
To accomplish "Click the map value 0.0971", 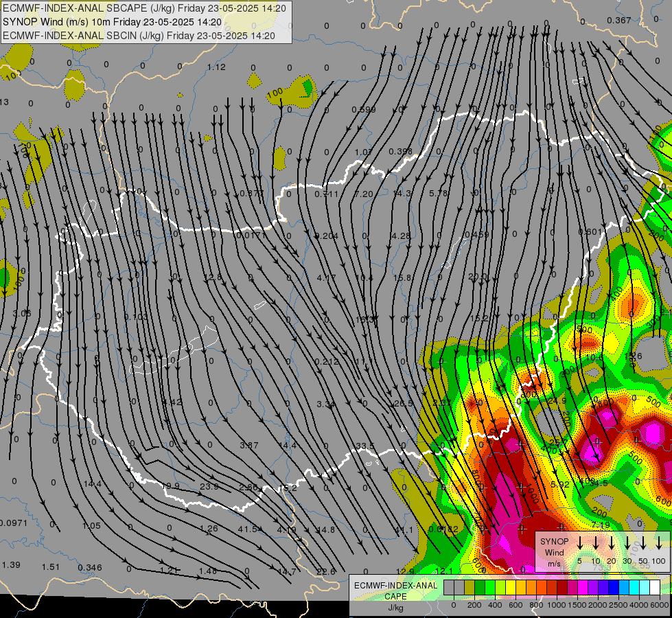I will coord(13,523).
